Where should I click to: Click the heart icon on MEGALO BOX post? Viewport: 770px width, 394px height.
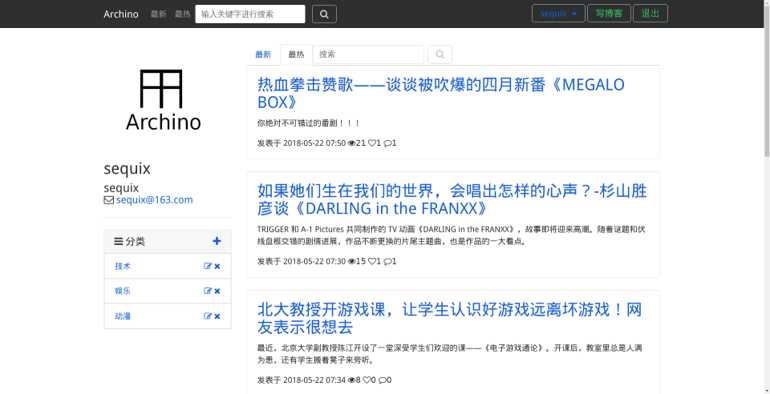372,143
